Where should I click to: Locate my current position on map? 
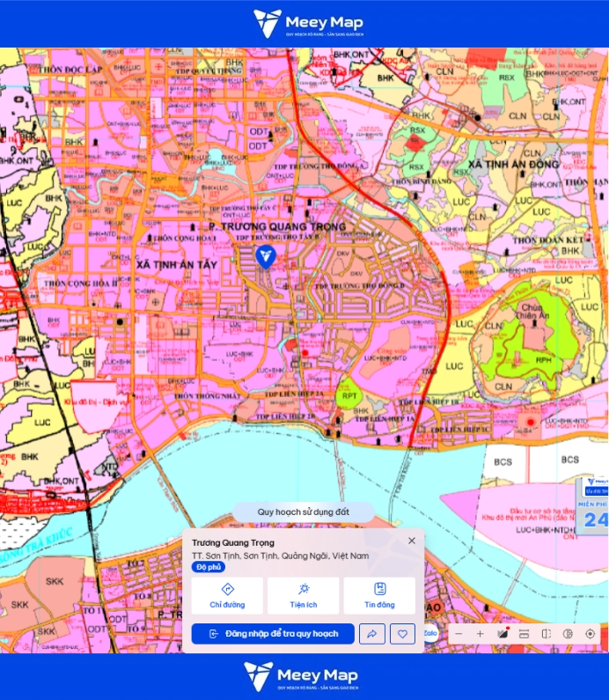point(590,634)
